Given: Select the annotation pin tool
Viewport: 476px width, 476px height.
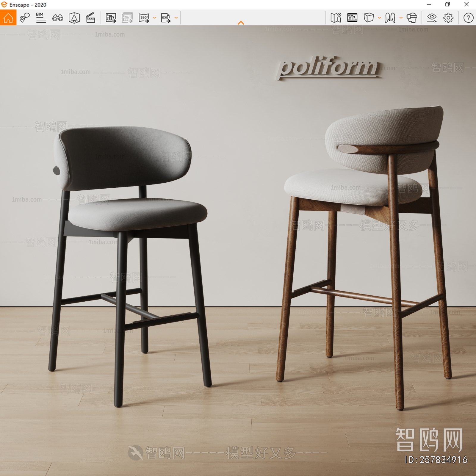Looking at the screenshot, I should 25,18.
